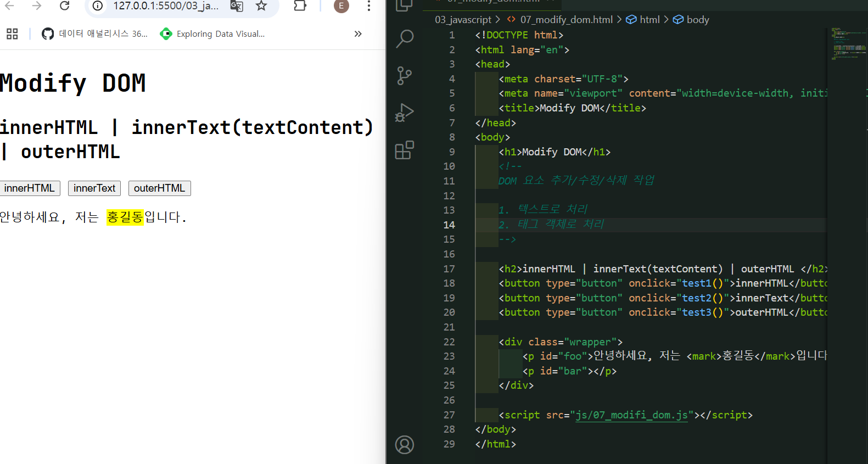Click the translate page icon
Viewport: 868px width, 464px height.
tap(237, 6)
